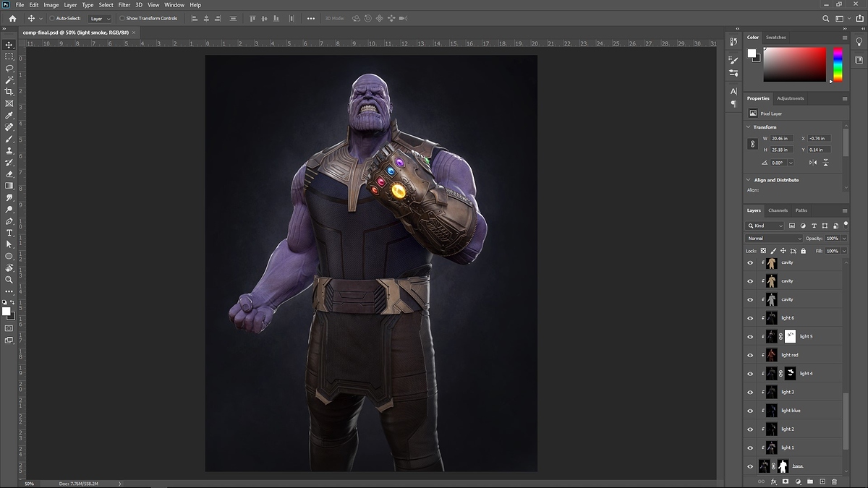Select the Brush tool
This screenshot has height=488, width=868.
coord(9,139)
